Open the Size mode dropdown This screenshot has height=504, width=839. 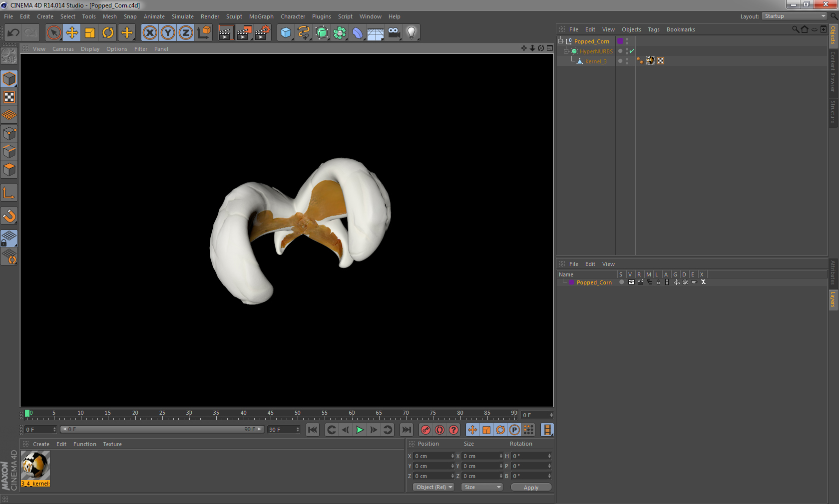coord(482,487)
